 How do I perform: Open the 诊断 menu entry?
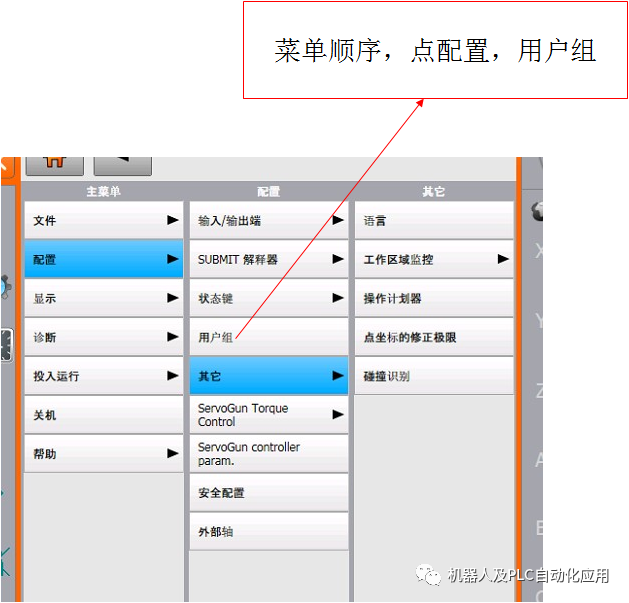point(103,337)
